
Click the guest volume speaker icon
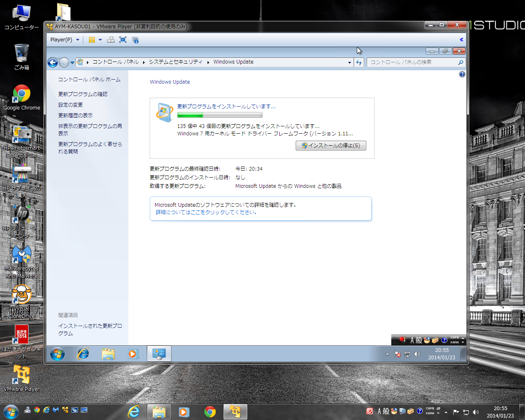[417, 354]
